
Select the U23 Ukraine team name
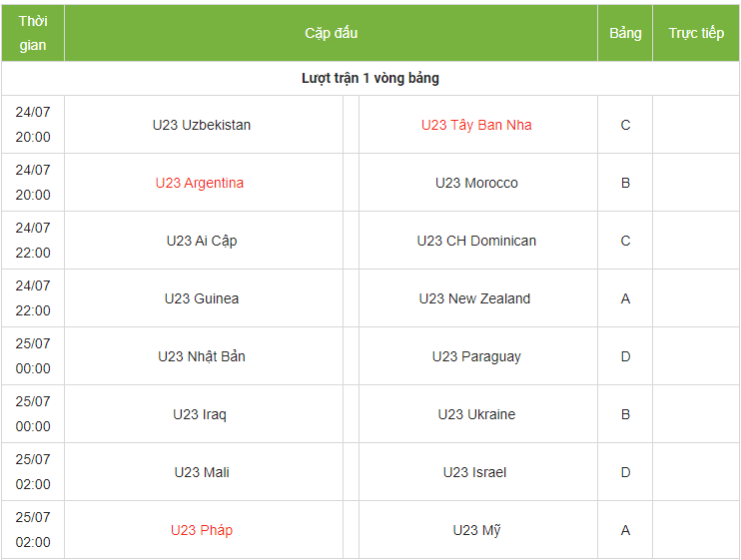476,414
